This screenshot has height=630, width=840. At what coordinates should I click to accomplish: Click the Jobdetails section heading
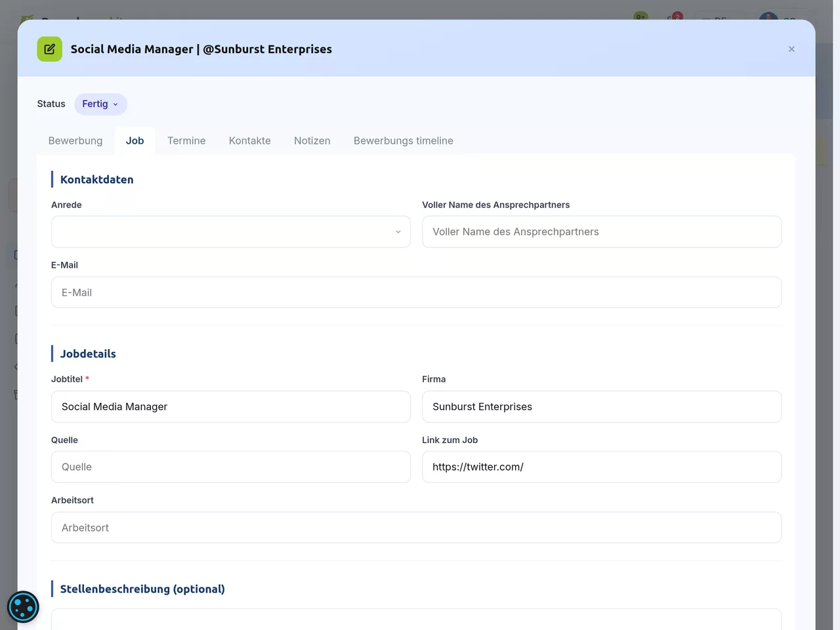tap(88, 354)
